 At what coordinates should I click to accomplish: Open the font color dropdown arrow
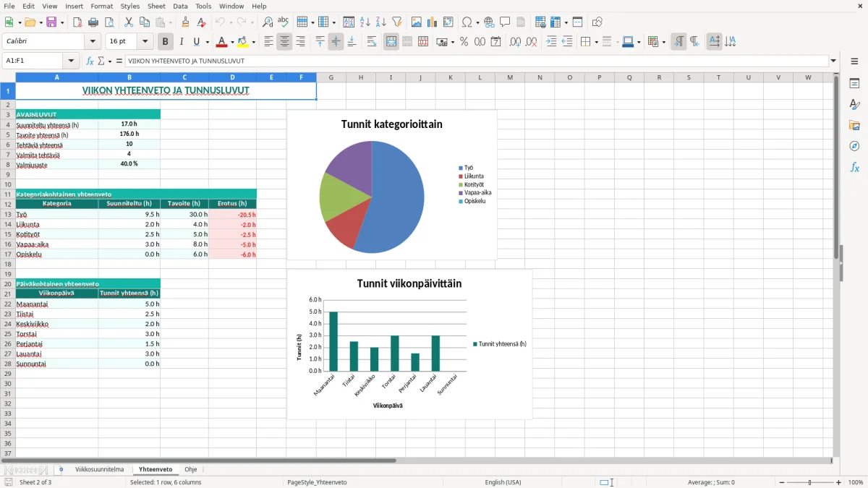pos(231,42)
